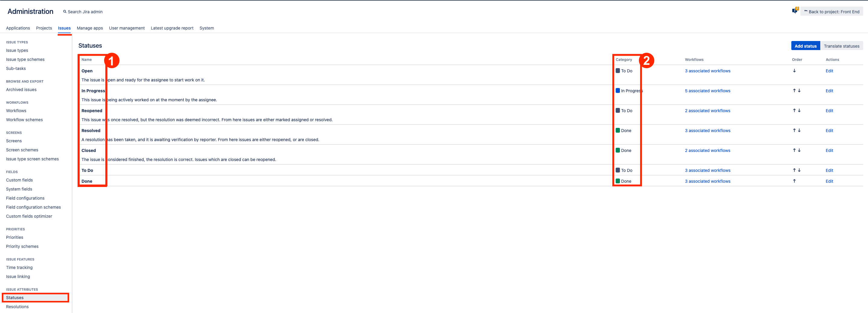This screenshot has height=313, width=868.
Task: Move the To Do status down
Action: (x=799, y=170)
